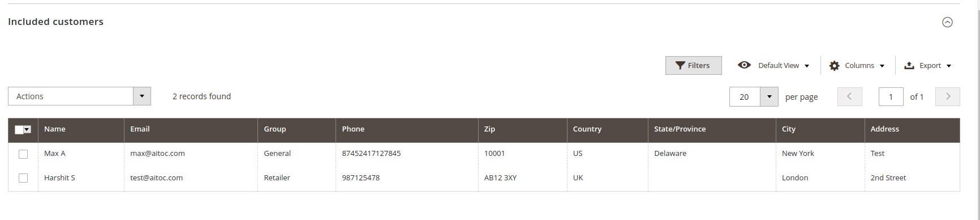Open the Filters panel
This screenshot has height=220, width=980.
pyautogui.click(x=693, y=65)
